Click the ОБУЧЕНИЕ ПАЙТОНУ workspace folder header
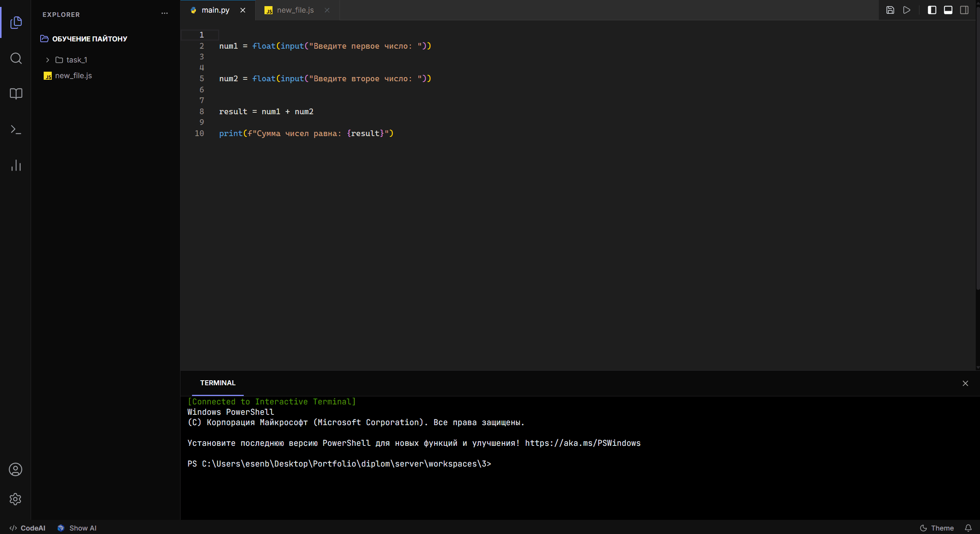Viewport: 980px width, 534px height. 84,39
